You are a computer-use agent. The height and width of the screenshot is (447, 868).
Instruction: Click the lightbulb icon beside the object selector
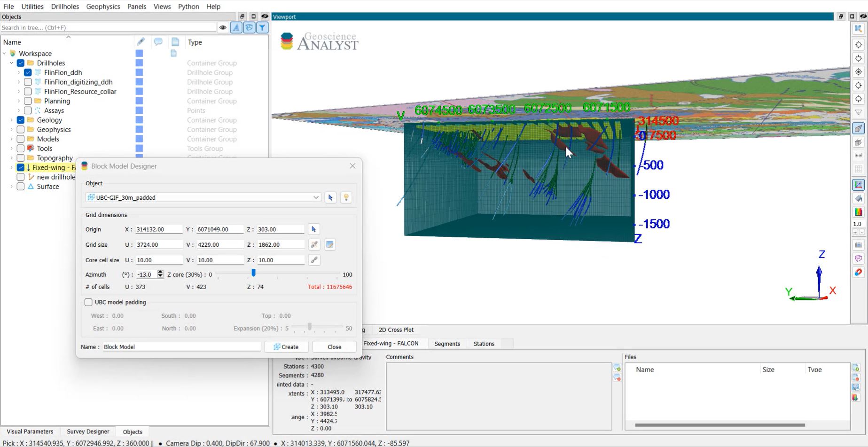tap(346, 197)
